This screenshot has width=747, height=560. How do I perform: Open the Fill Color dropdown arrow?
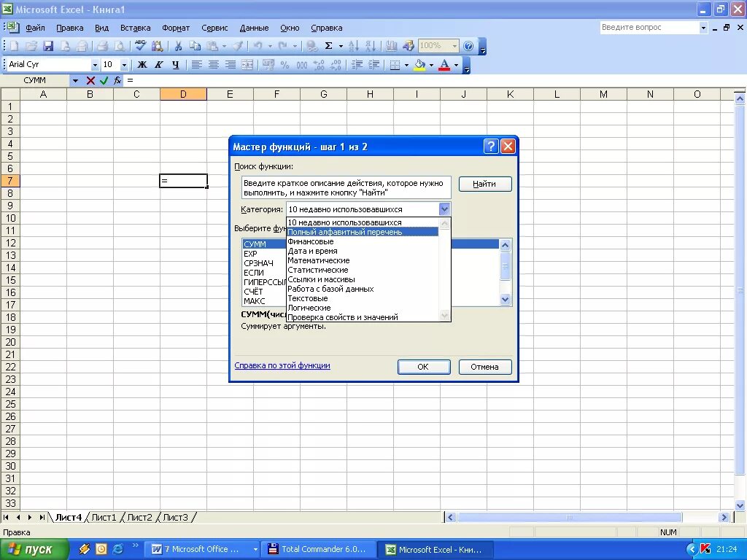[x=431, y=65]
